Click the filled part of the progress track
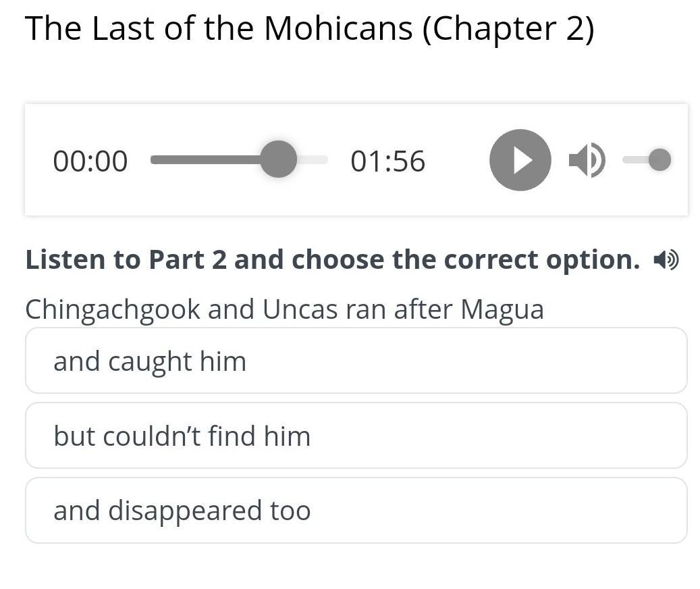The height and width of the screenshot is (589, 700). pos(203,160)
